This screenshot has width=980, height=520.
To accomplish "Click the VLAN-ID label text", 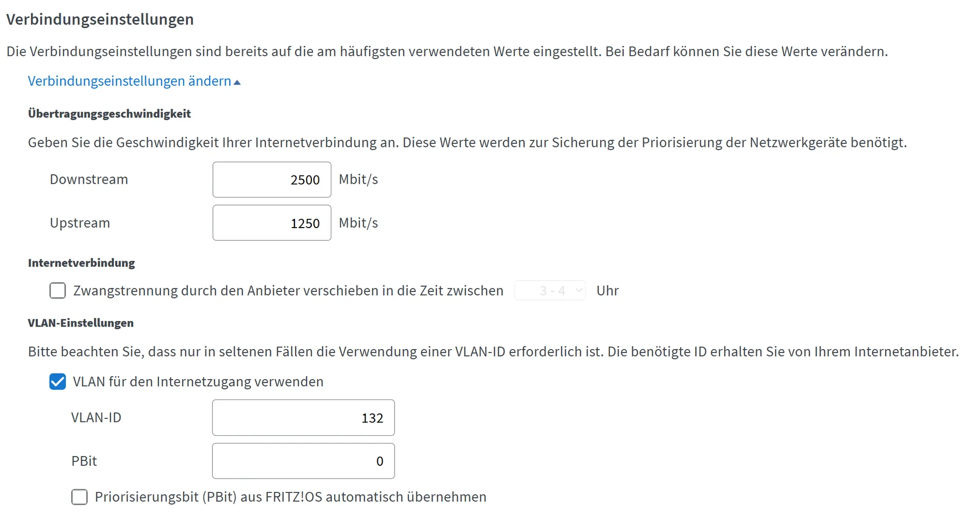I will [x=96, y=417].
